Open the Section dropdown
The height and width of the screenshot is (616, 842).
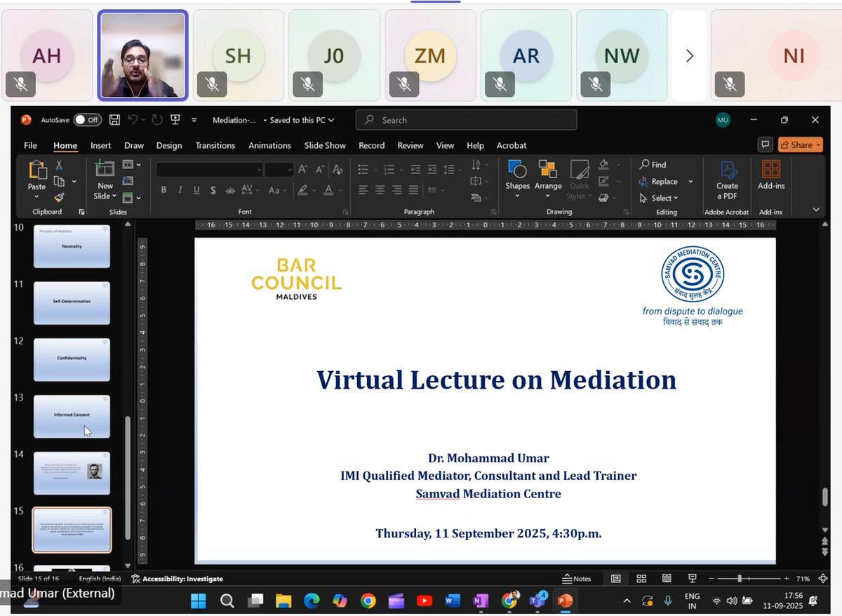[x=131, y=198]
